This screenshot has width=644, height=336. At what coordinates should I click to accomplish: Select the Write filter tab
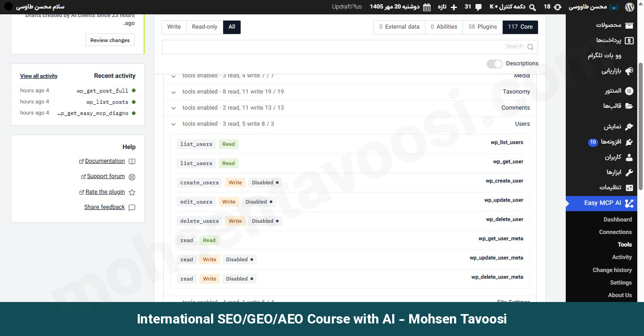pos(174,27)
